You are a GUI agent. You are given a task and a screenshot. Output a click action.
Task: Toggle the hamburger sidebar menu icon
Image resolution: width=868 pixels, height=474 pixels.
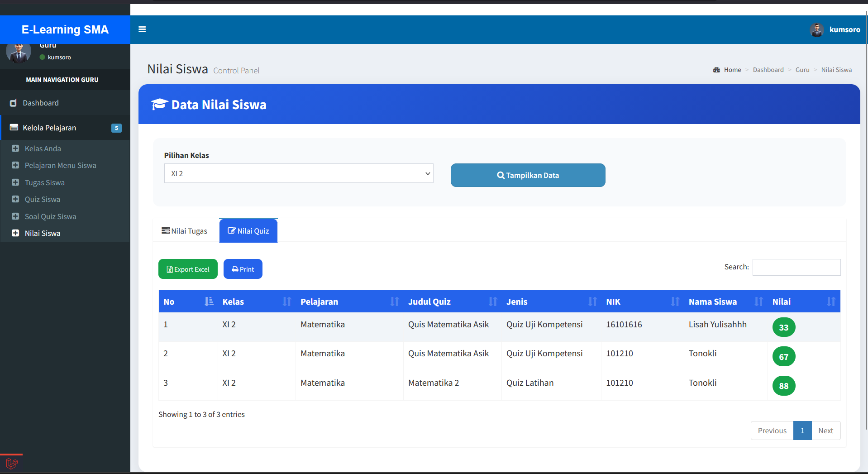[x=142, y=29]
